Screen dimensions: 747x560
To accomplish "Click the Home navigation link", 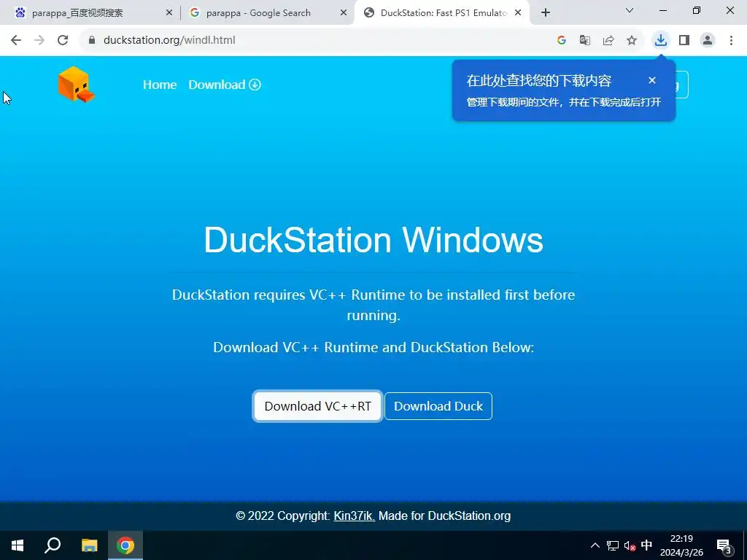I will 160,85.
